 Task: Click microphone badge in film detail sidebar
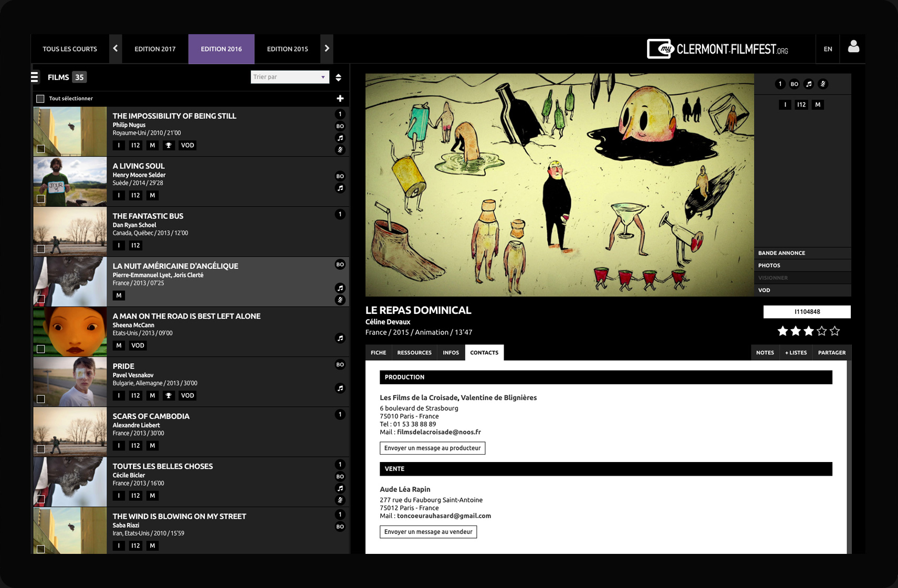pos(823,84)
